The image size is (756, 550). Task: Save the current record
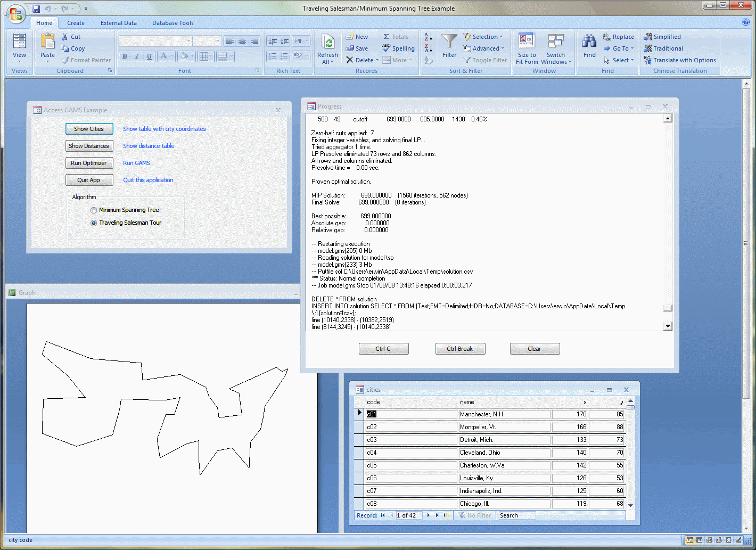point(357,48)
